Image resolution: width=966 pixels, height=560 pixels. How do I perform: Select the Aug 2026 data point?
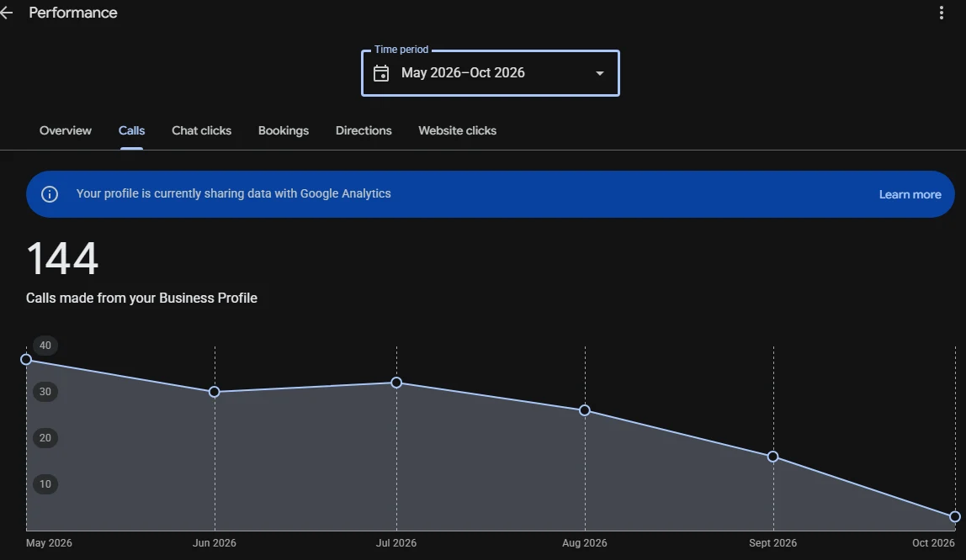(x=585, y=410)
